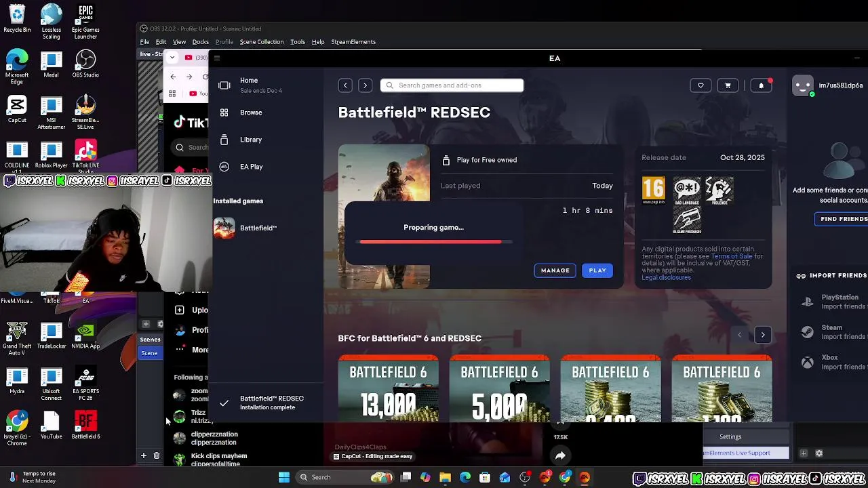Open the TikTok More option
This screenshot has width=868, height=488.
pos(191,350)
